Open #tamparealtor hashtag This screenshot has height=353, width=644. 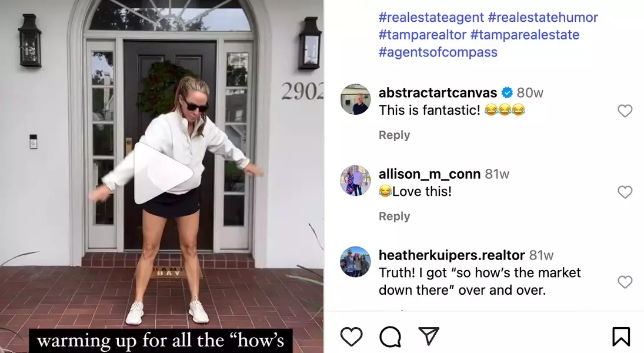(x=422, y=35)
